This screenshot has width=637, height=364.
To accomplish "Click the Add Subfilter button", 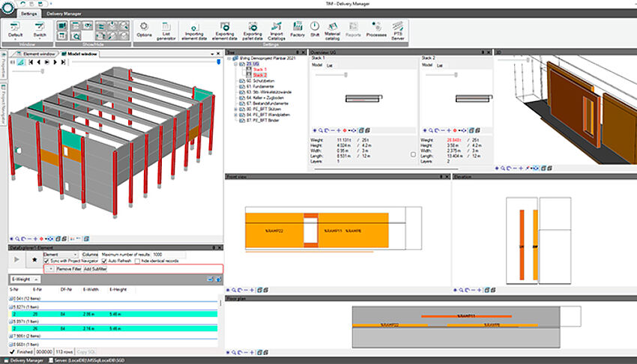I will point(95,268).
